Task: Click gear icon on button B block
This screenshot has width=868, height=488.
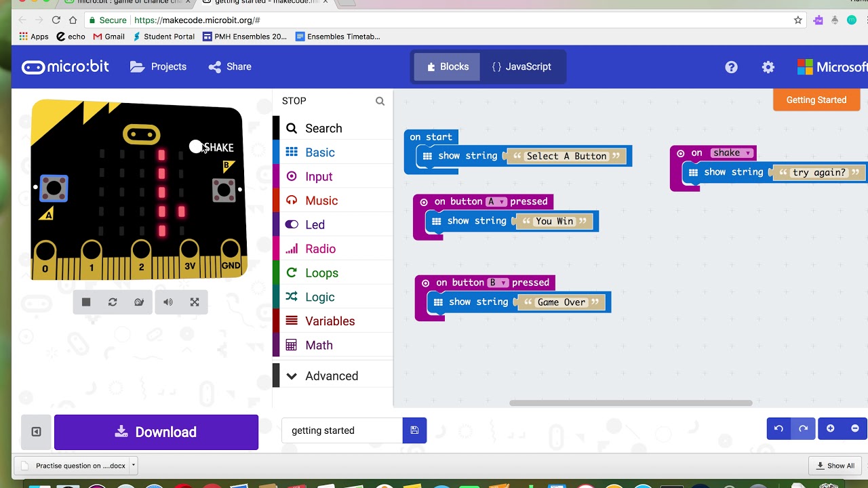Action: pos(426,283)
